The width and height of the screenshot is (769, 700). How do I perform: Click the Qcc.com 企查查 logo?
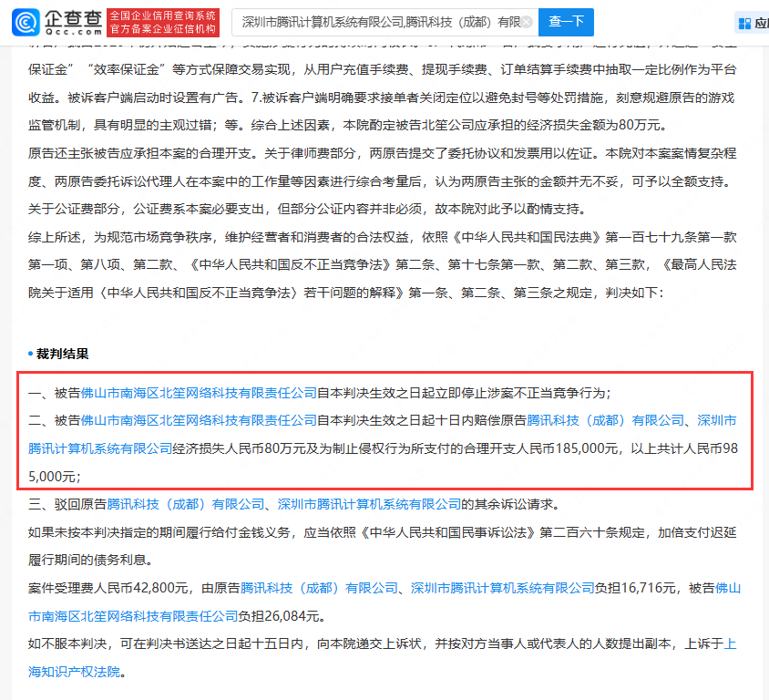pos(56,22)
